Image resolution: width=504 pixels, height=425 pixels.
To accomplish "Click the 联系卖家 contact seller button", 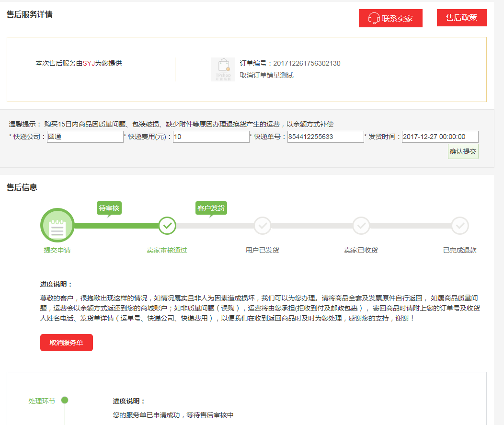I will [x=390, y=18].
